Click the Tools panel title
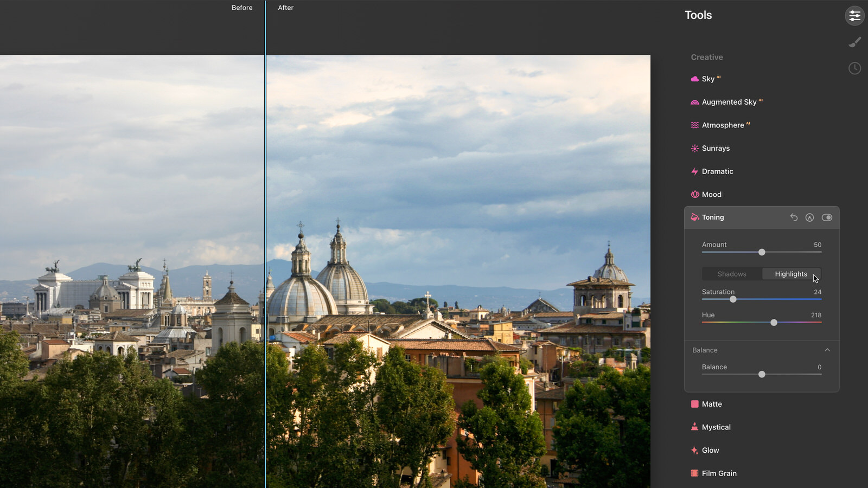 coord(698,15)
